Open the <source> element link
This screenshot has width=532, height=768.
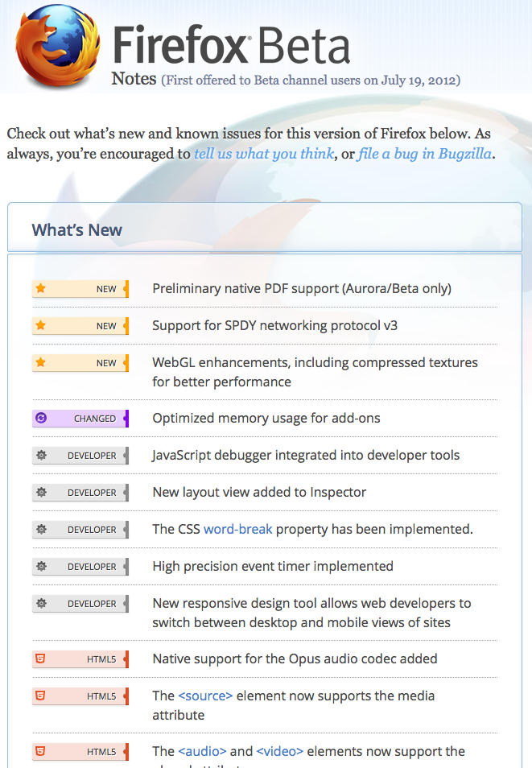pyautogui.click(x=205, y=695)
